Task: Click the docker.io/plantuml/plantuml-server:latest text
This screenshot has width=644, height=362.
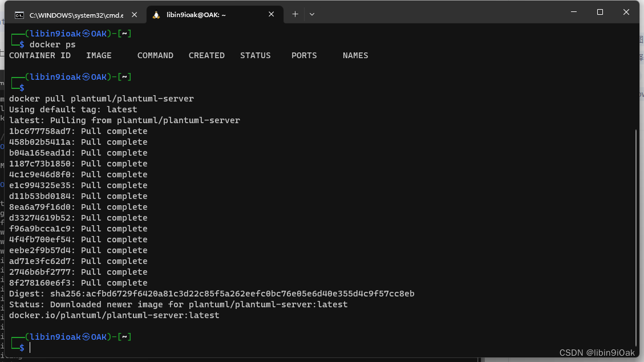Action: pyautogui.click(x=114, y=315)
